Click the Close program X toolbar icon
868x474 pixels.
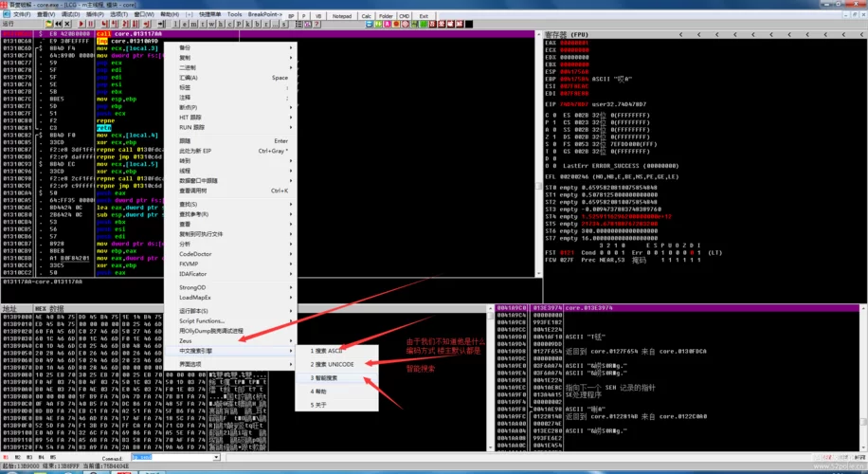click(x=67, y=24)
